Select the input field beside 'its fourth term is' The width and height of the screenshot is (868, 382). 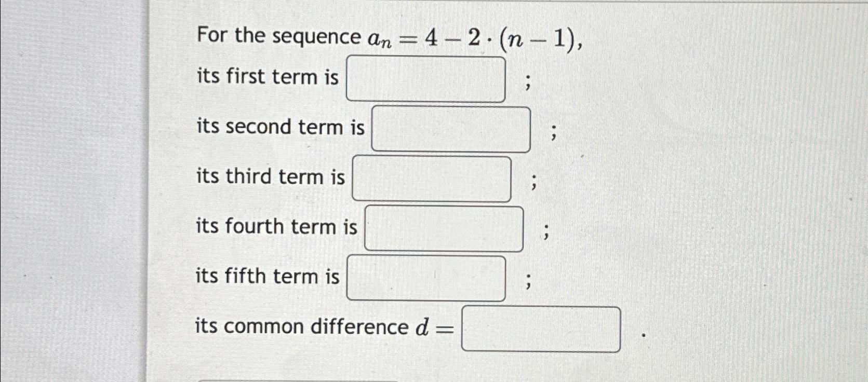point(445,227)
